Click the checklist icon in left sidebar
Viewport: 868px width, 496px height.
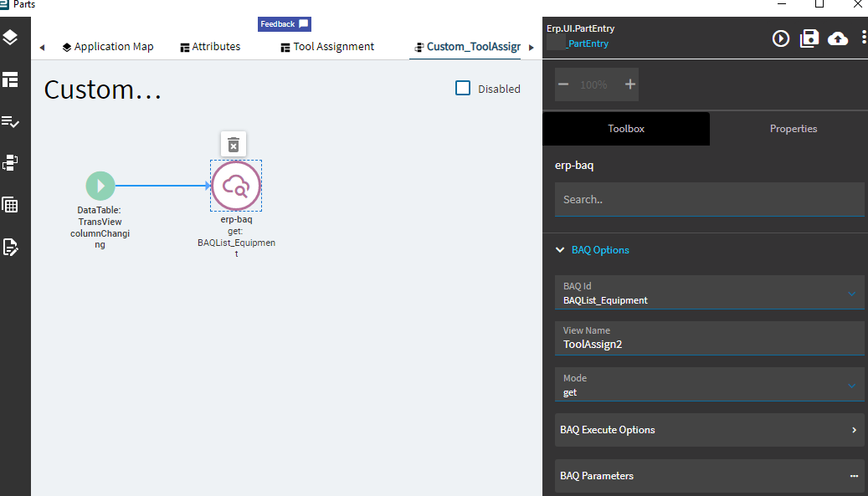(x=11, y=121)
